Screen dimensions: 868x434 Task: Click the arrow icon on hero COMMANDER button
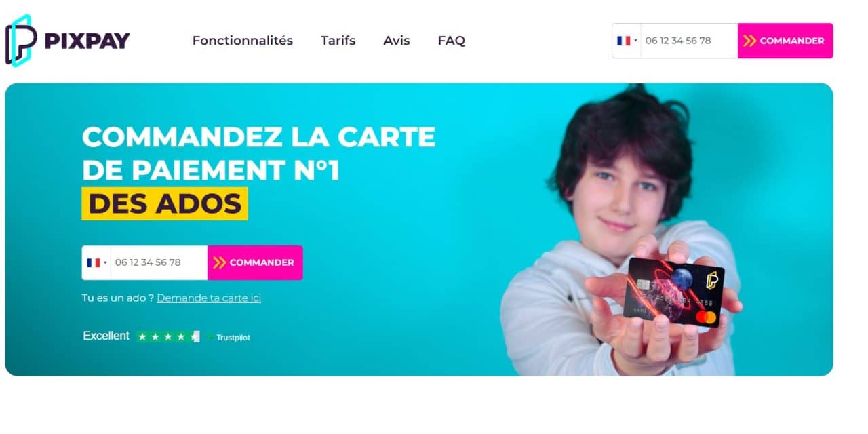coord(219,262)
